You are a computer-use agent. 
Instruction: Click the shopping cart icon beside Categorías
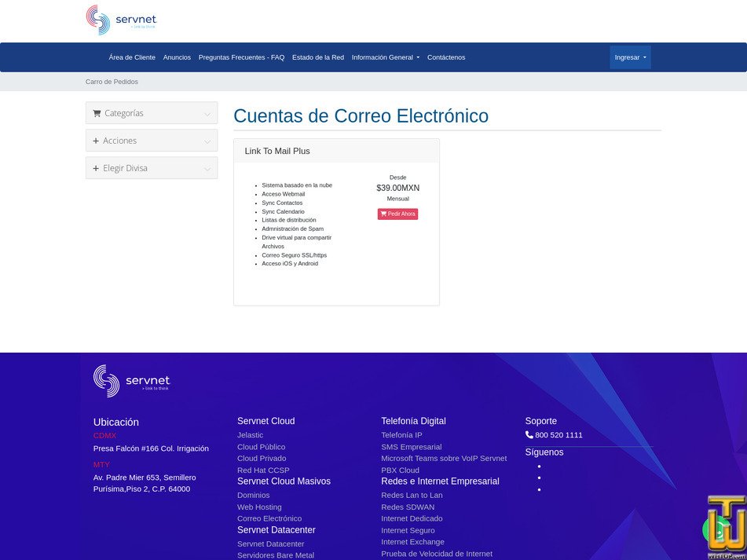coord(97,113)
